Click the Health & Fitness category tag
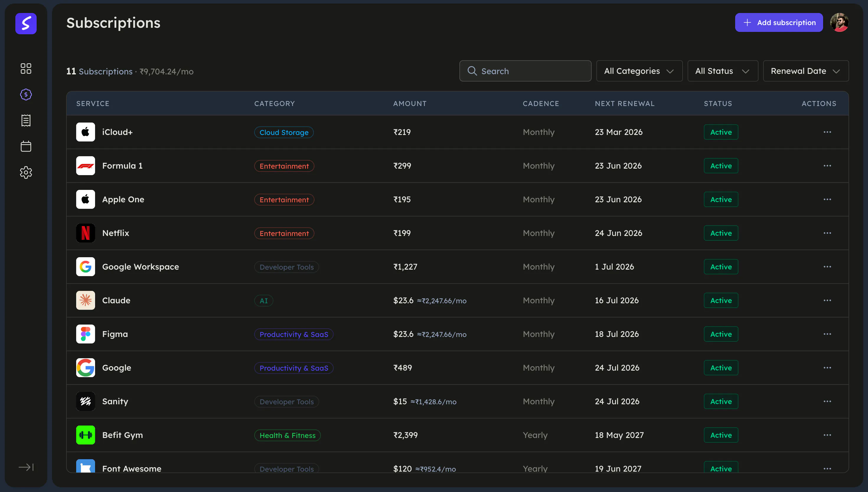The height and width of the screenshot is (492, 868). coord(288,436)
